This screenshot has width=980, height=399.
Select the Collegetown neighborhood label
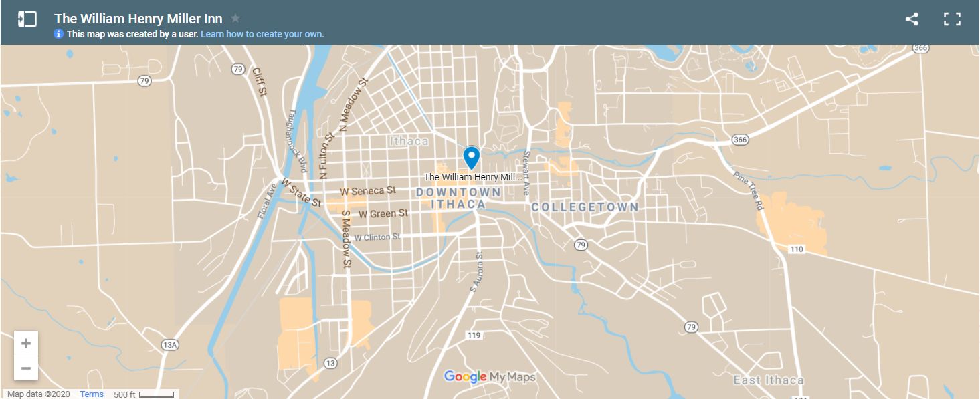click(585, 207)
